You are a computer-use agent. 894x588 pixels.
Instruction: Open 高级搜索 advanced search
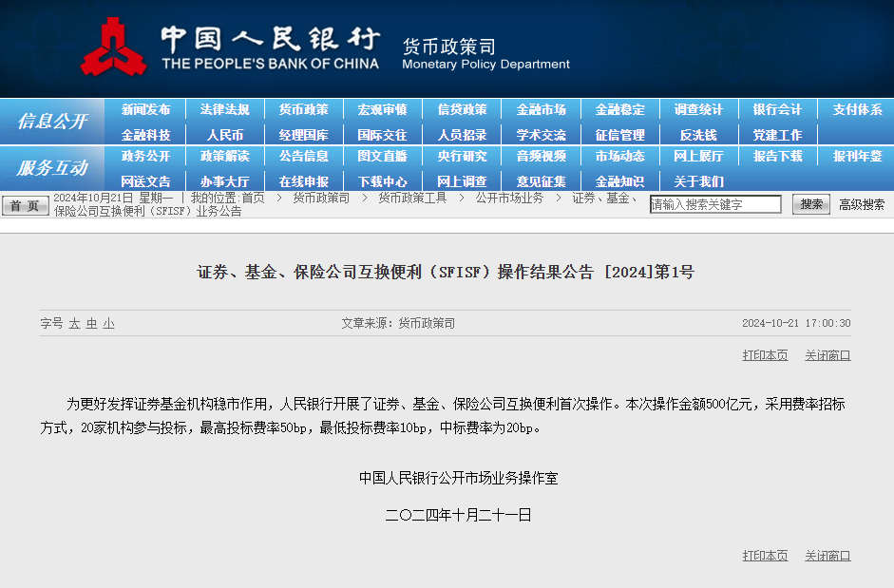[861, 204]
